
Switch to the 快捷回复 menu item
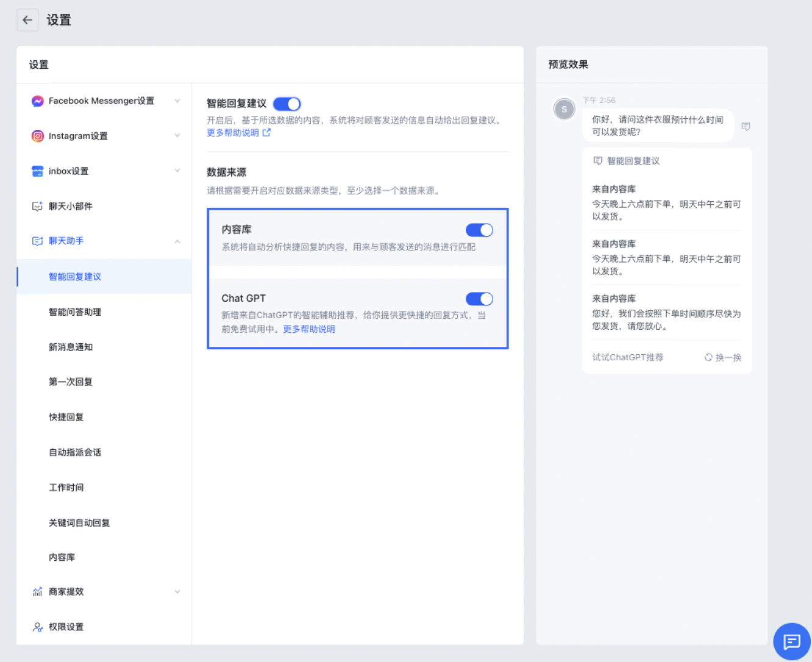tap(66, 417)
